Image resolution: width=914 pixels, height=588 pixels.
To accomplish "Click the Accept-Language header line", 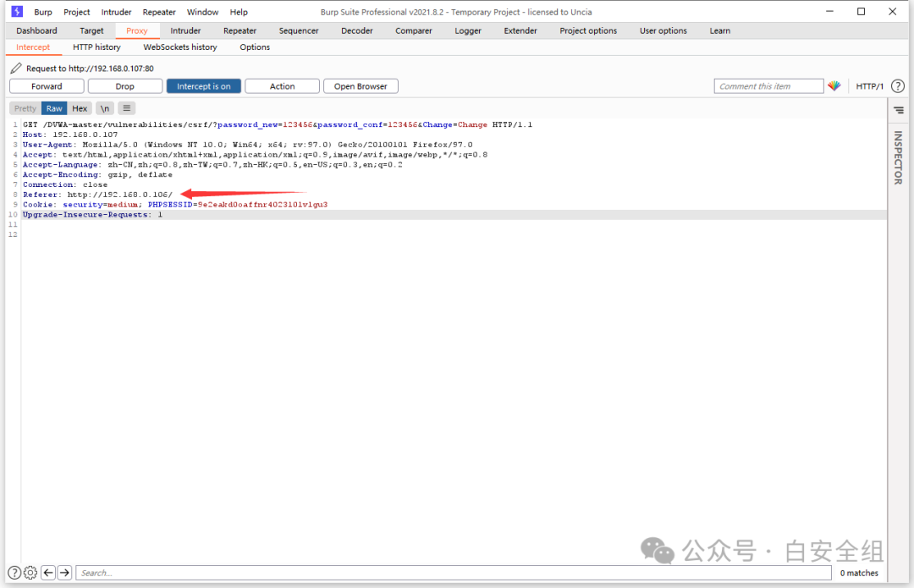I will pyautogui.click(x=212, y=165).
